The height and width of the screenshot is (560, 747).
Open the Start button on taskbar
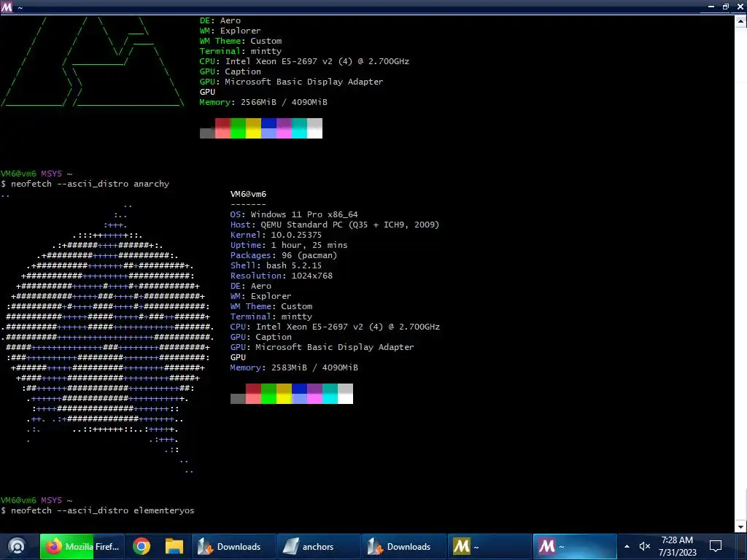17,546
